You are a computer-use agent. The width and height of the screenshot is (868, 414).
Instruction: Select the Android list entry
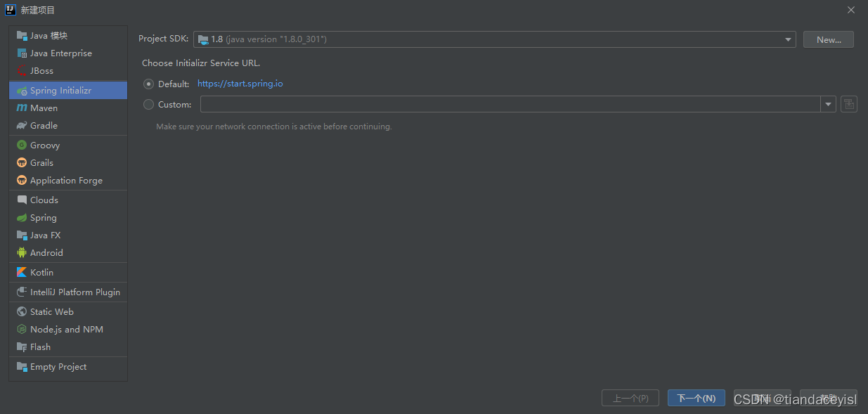tap(68, 253)
